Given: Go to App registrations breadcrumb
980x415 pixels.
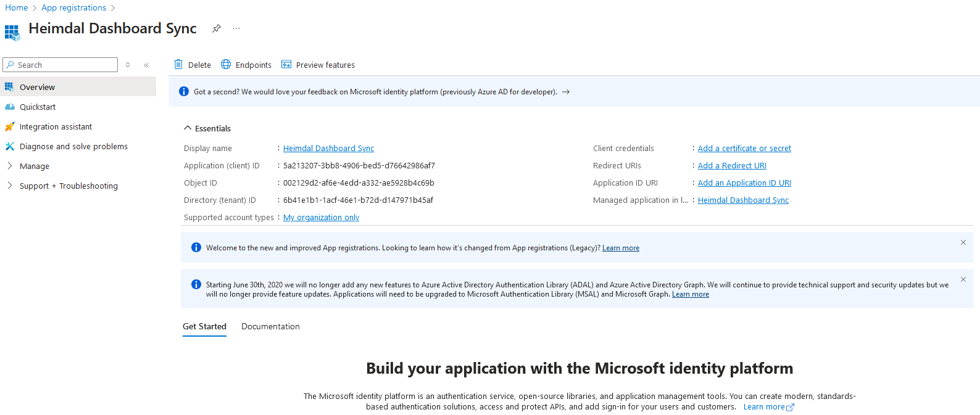Looking at the screenshot, I should tap(73, 7).
